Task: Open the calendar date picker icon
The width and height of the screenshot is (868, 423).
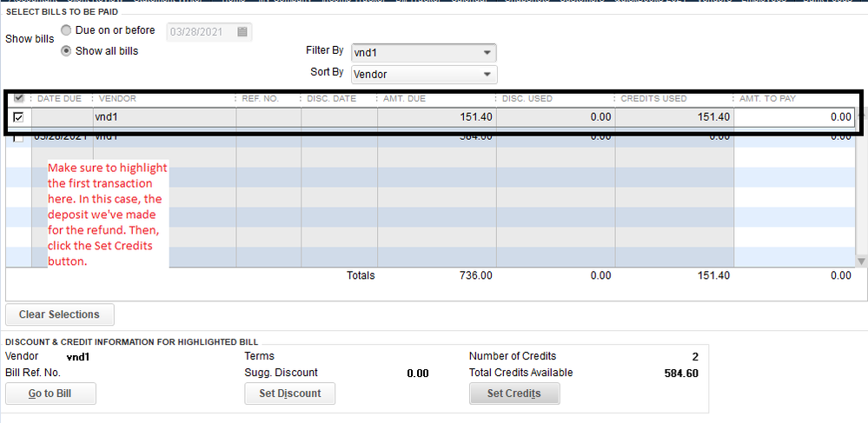Action: pos(242,32)
